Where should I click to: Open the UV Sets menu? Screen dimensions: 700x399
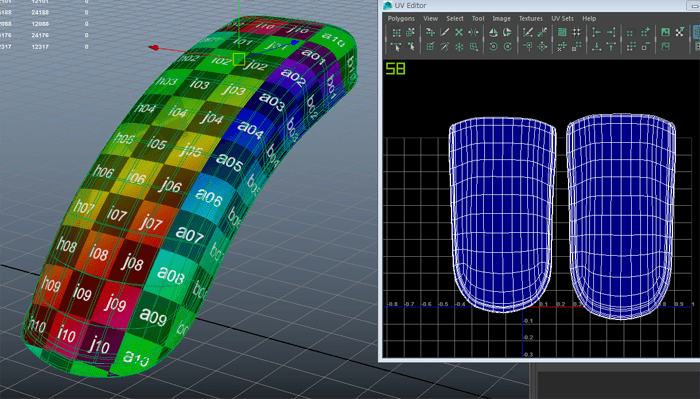pyautogui.click(x=562, y=18)
